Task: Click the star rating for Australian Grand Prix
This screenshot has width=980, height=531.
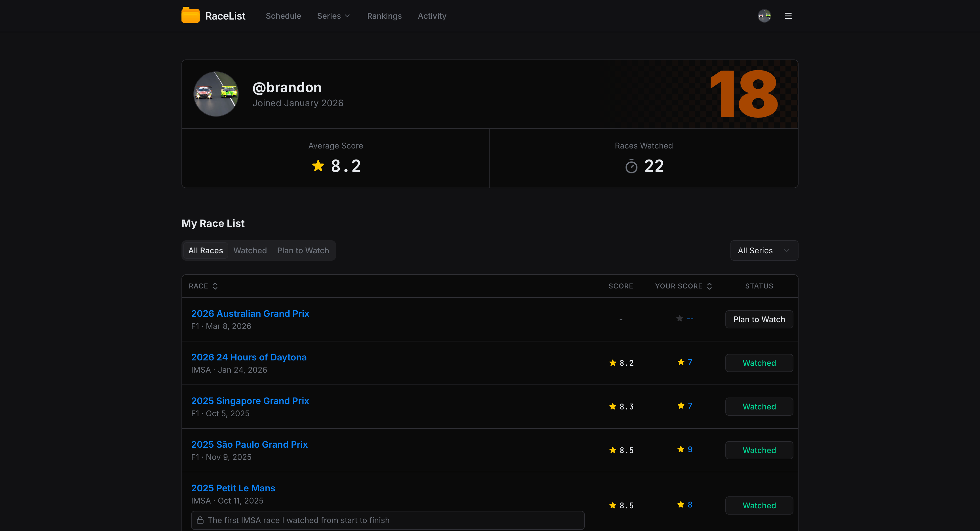Action: pos(679,318)
